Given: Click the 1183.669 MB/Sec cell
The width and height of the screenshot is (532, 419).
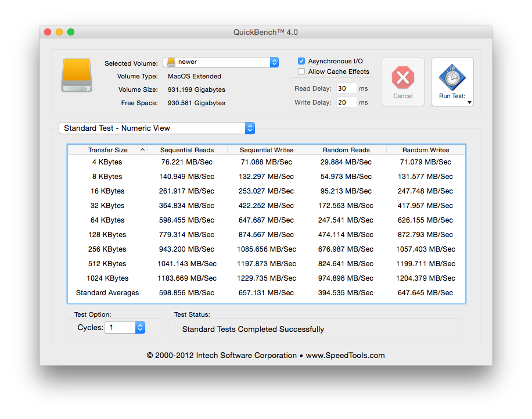Looking at the screenshot, I should [x=187, y=278].
